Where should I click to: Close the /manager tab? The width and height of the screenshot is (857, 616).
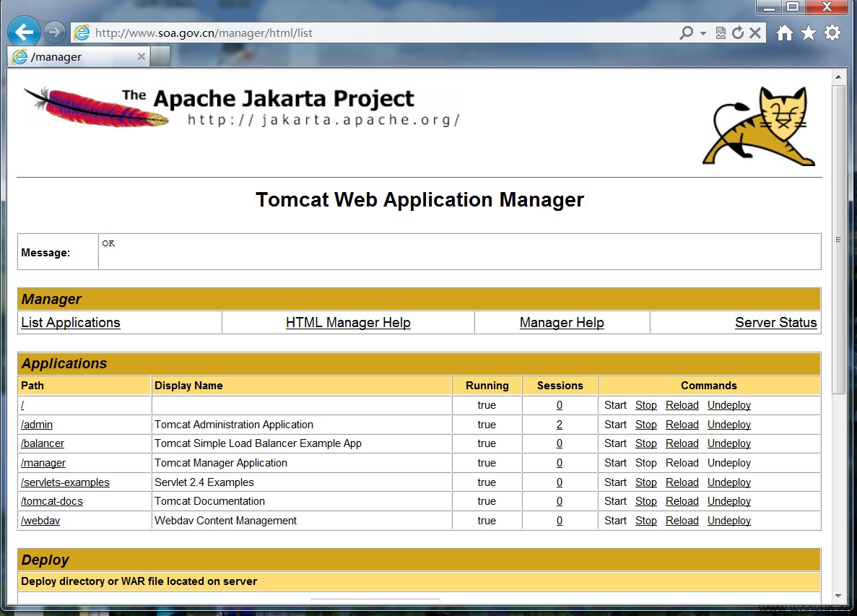pyautogui.click(x=141, y=56)
